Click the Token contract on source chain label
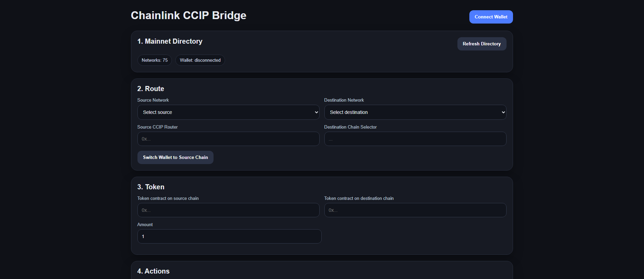 168,198
